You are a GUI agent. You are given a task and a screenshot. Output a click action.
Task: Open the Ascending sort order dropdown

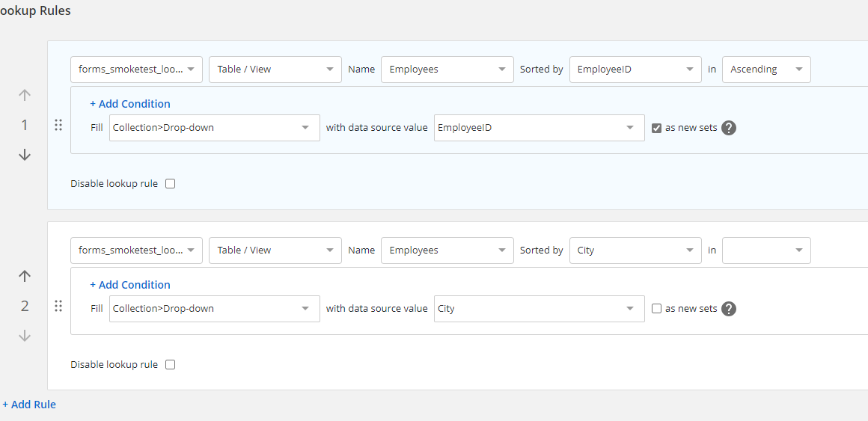click(x=765, y=70)
